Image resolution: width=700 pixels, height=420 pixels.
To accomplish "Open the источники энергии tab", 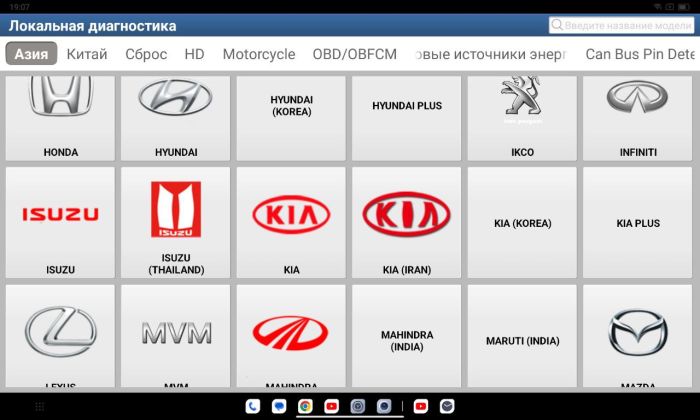I will [490, 54].
